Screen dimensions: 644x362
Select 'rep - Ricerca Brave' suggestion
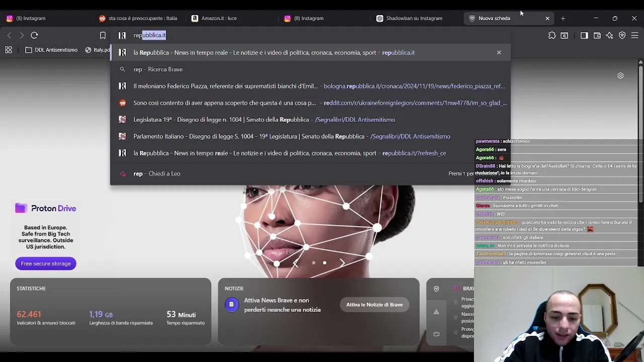tap(310, 69)
